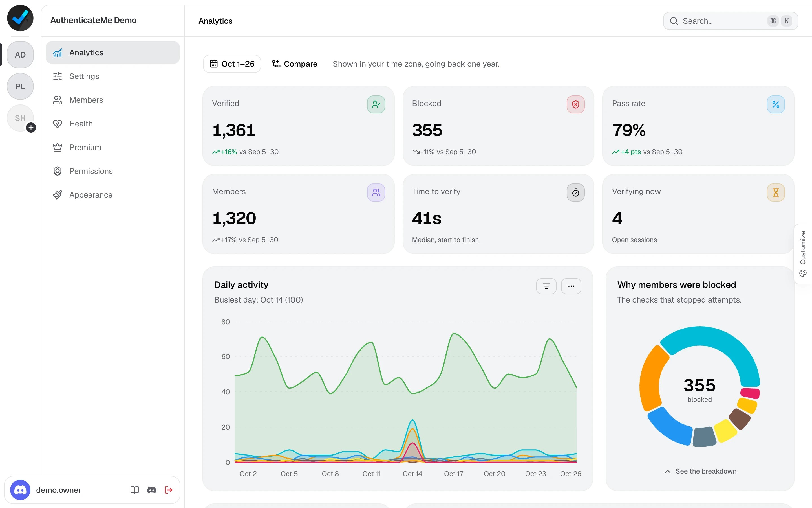Open the Appearance page
Viewport: 812px width, 508px height.
coord(113,195)
